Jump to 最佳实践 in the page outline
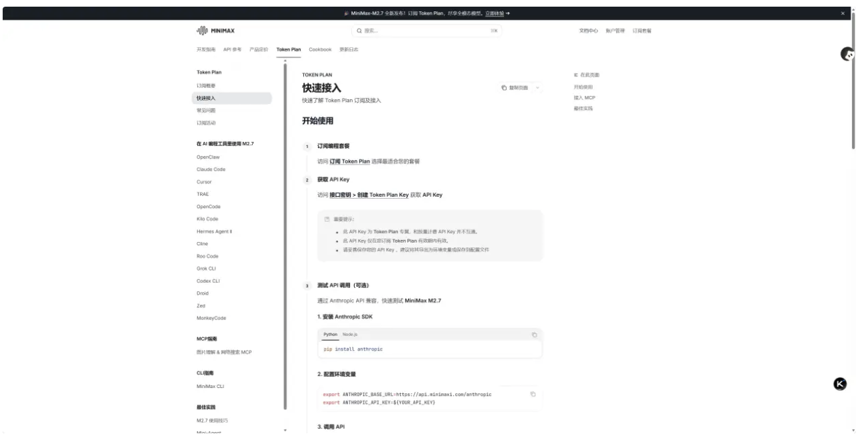Screen dimensions: 868x448 [x=583, y=108]
